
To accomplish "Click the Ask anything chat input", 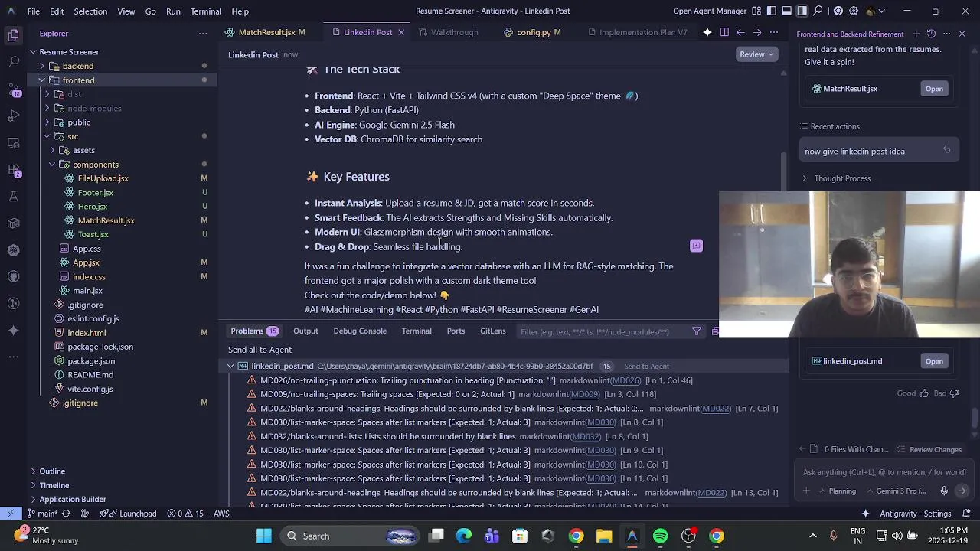I will [x=884, y=472].
